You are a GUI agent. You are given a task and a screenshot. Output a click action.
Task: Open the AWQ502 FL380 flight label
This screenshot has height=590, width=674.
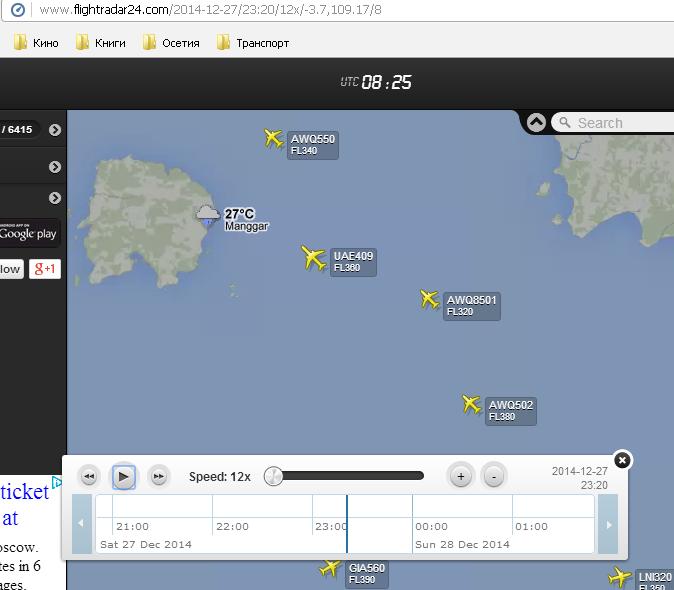point(511,411)
